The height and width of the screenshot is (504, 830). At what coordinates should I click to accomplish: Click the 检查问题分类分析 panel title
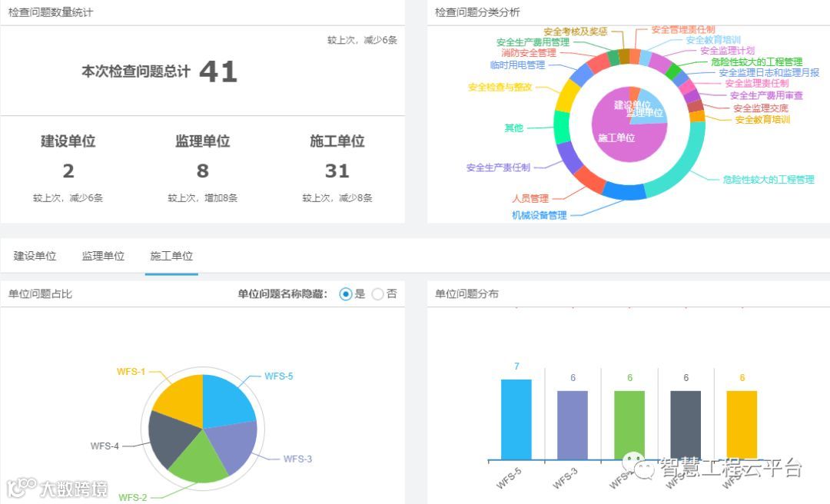click(x=477, y=12)
